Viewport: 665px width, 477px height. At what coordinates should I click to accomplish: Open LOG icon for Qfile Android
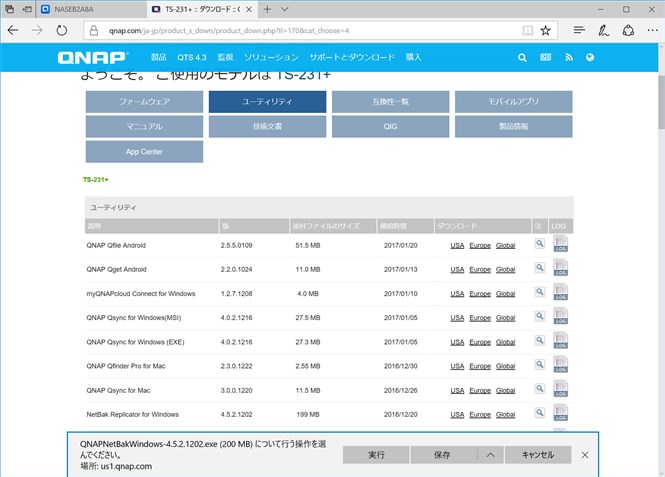[x=561, y=244]
